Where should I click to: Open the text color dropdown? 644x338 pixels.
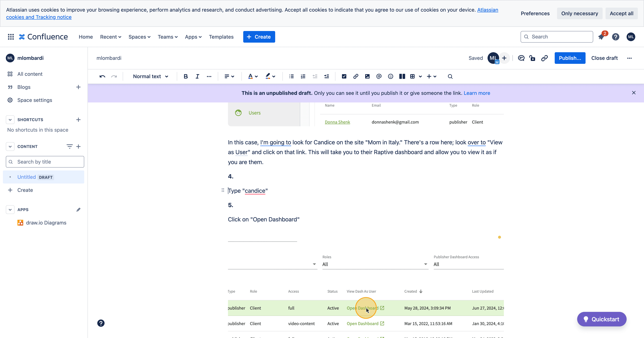click(253, 77)
